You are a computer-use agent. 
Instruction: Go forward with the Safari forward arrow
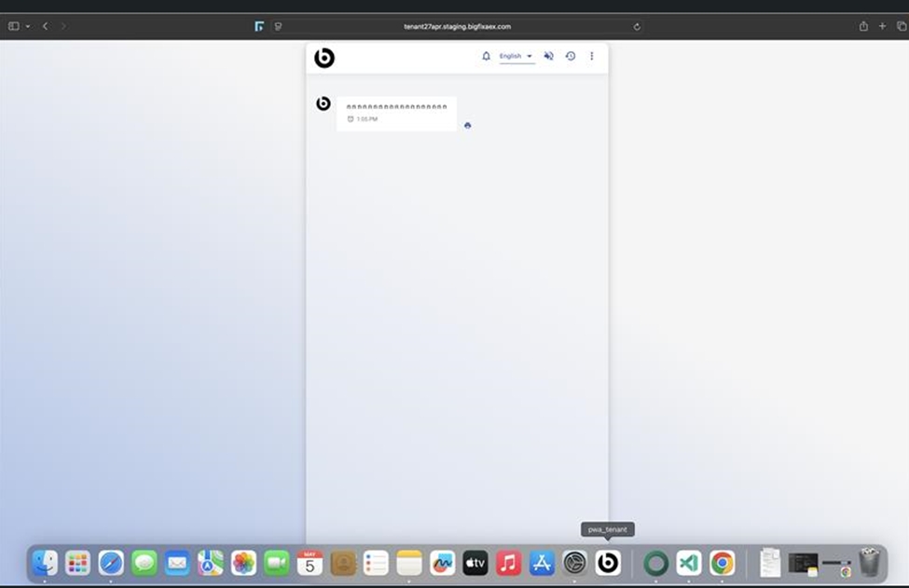(x=63, y=26)
